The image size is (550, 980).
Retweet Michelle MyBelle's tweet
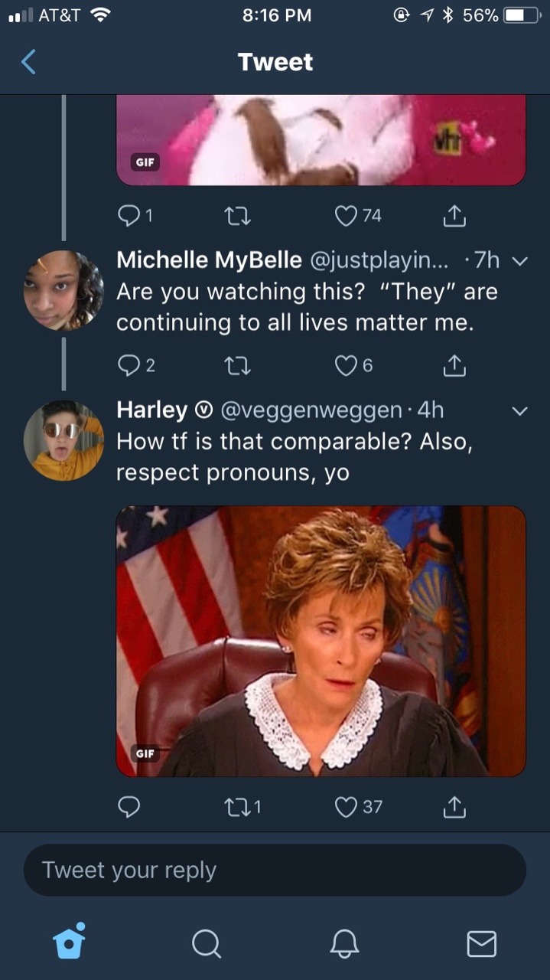pos(239,367)
